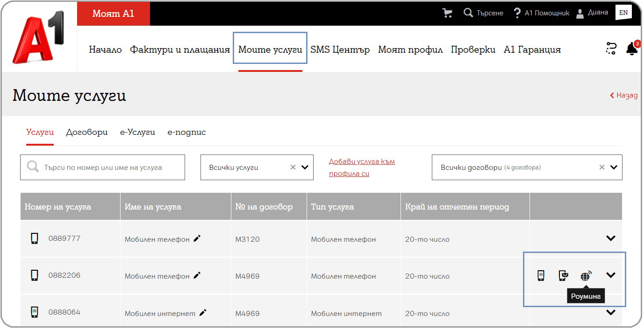Click phone icon beside 0889777

click(x=34, y=239)
